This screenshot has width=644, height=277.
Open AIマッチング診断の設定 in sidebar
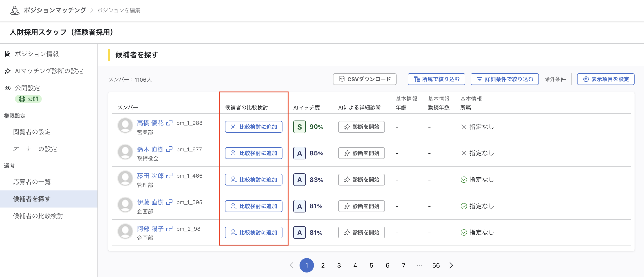[x=49, y=71]
